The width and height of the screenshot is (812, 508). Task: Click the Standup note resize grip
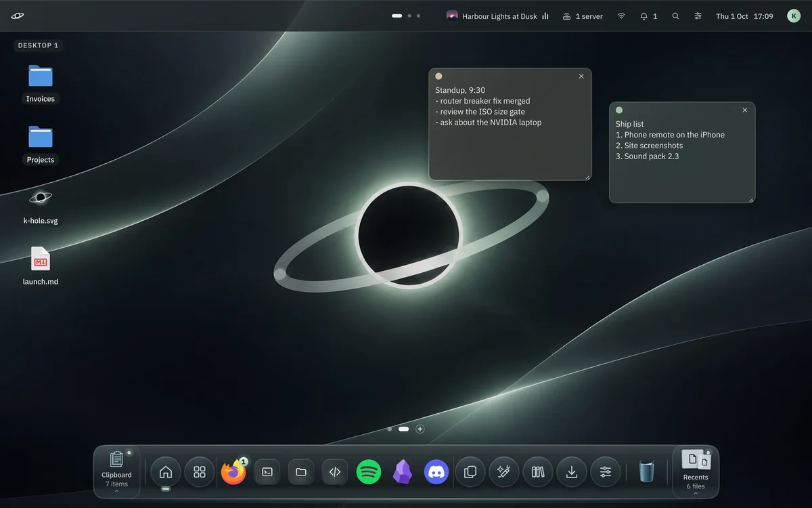[587, 176]
